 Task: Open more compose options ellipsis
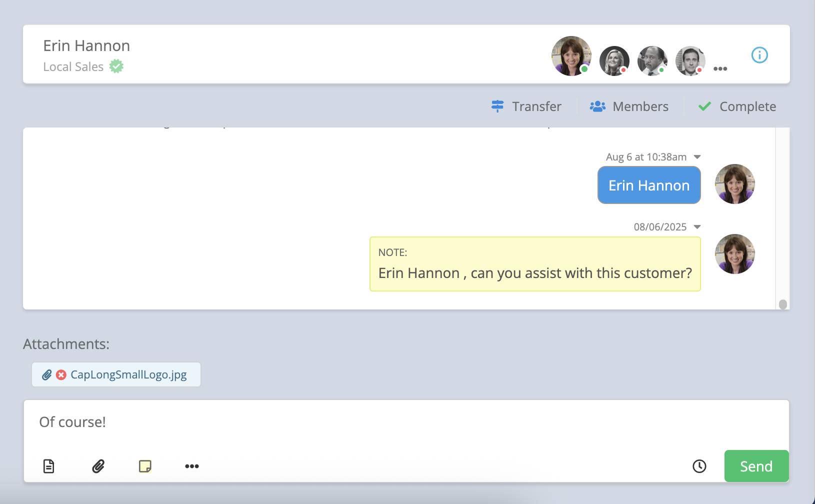[192, 466]
